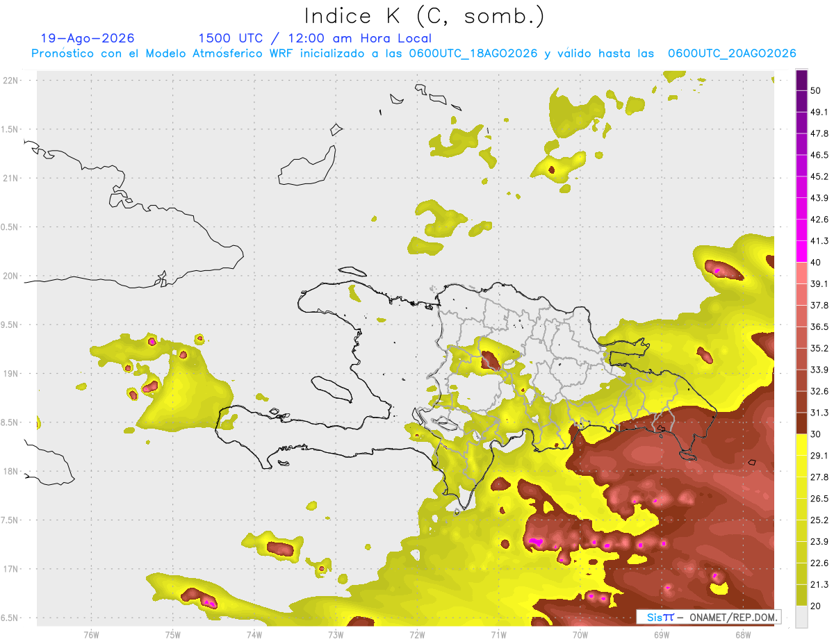The image size is (834, 644).
Task: Click colorbar label '37.8'
Action: [819, 306]
